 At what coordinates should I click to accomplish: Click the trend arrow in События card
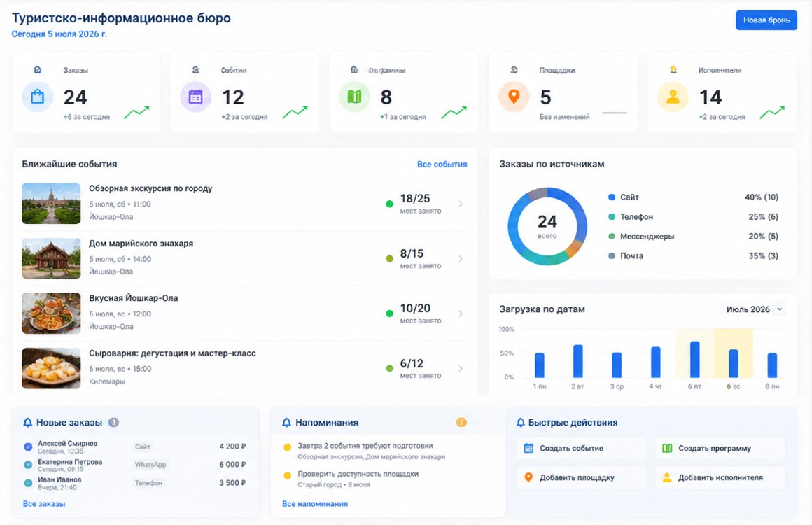(x=295, y=113)
